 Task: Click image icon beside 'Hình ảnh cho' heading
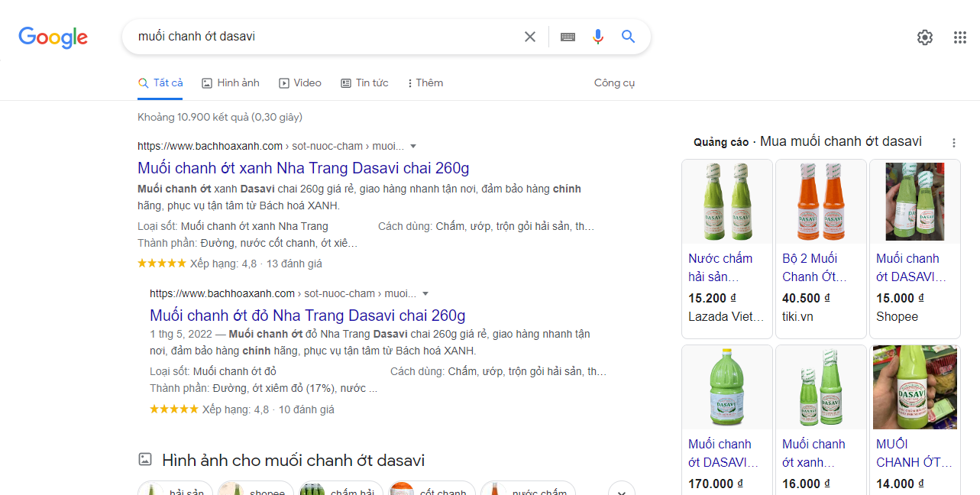(144, 459)
